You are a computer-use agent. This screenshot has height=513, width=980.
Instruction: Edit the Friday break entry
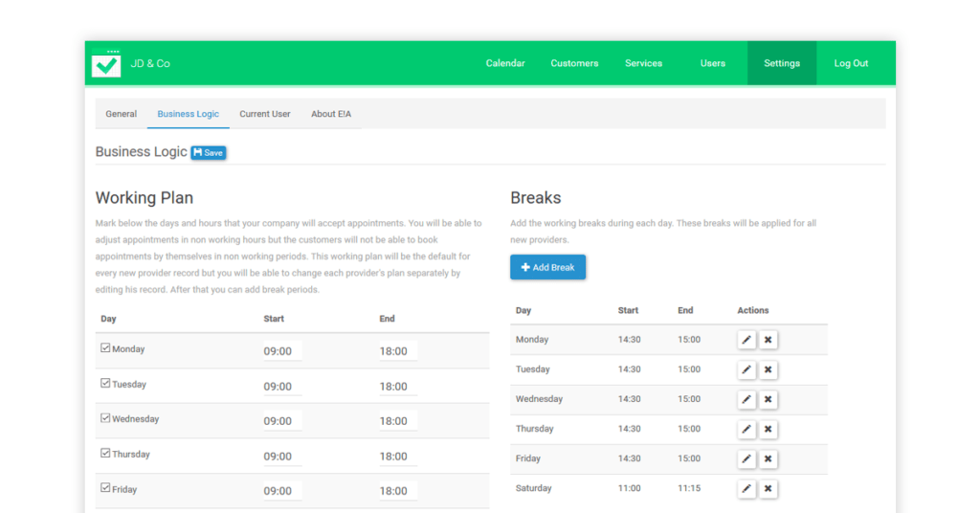tap(746, 458)
